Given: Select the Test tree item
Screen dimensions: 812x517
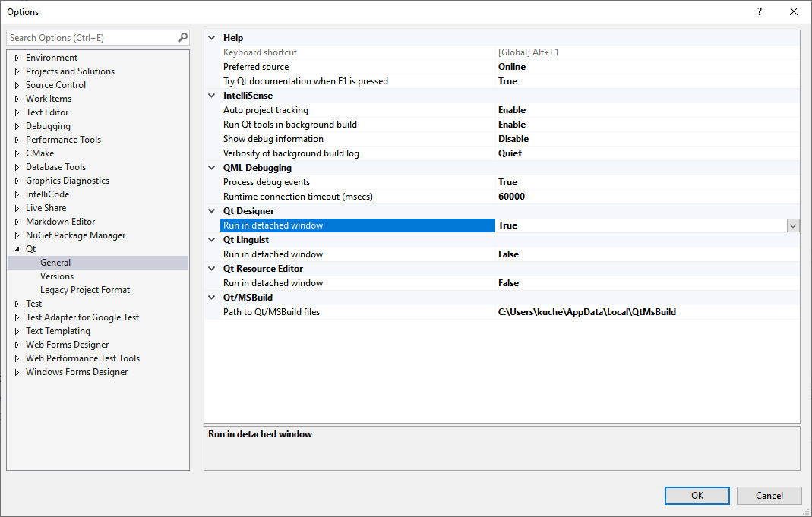Looking at the screenshot, I should tap(33, 304).
